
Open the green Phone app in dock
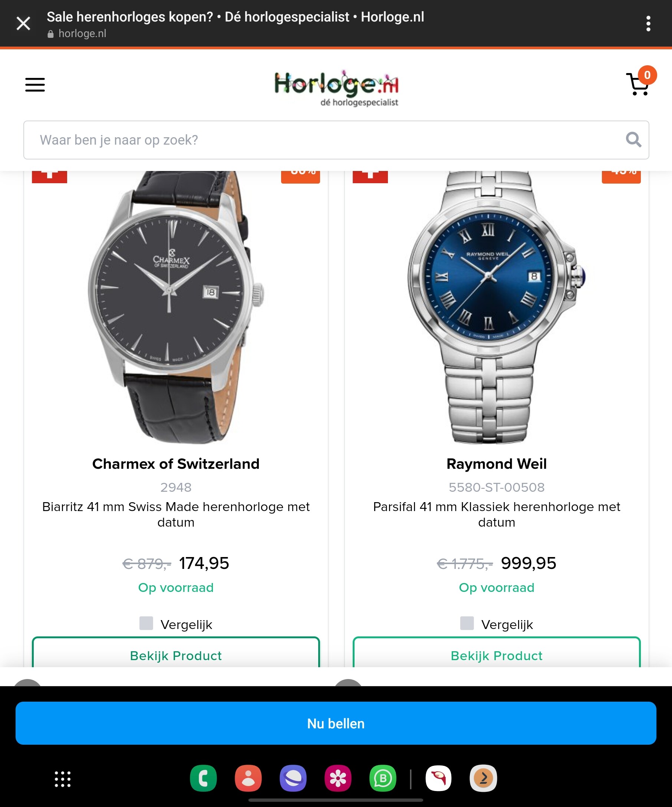click(203, 778)
